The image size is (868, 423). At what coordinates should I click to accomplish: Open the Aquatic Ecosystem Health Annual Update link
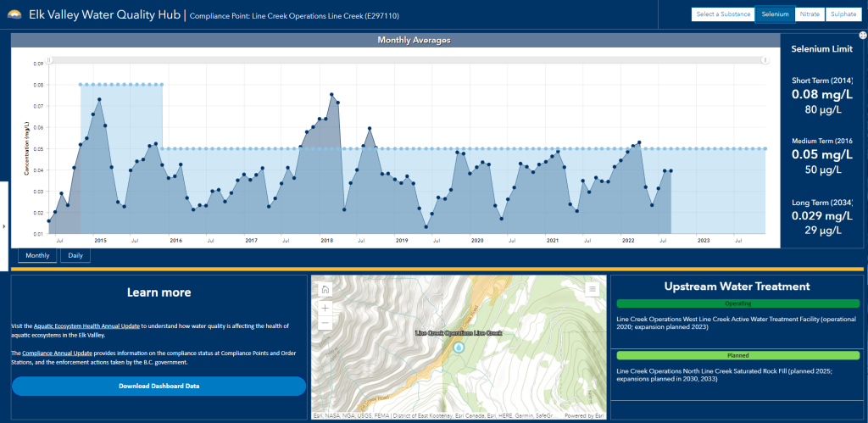tap(87, 326)
